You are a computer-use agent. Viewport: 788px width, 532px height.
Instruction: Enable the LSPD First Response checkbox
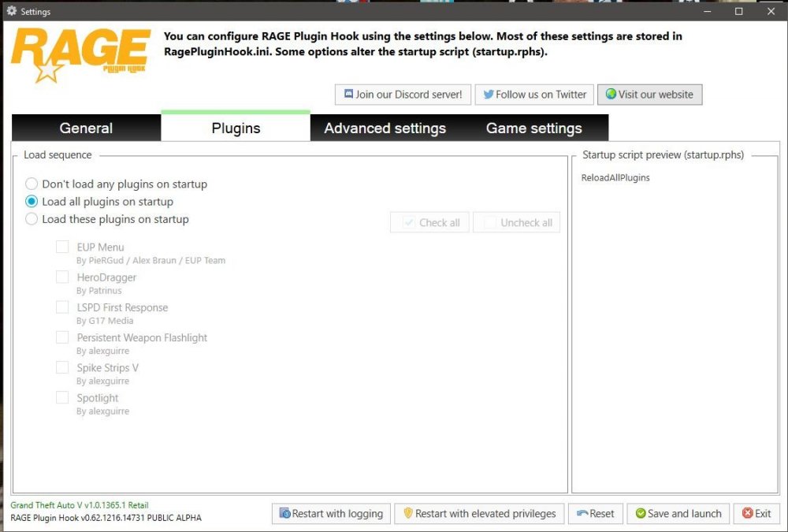[x=62, y=307]
